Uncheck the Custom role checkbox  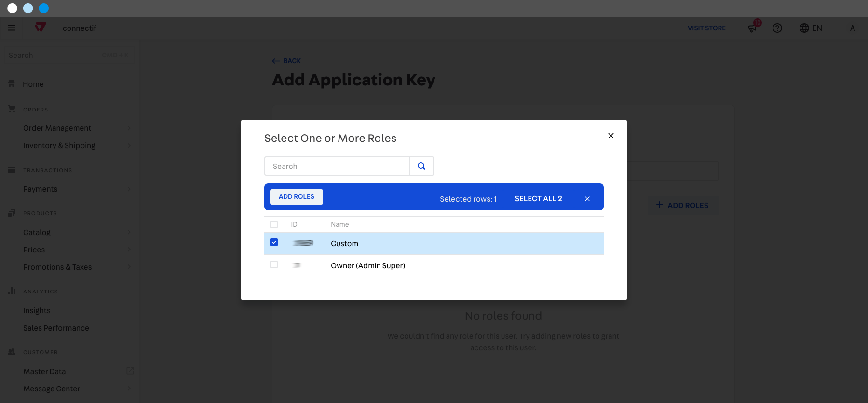274,242
